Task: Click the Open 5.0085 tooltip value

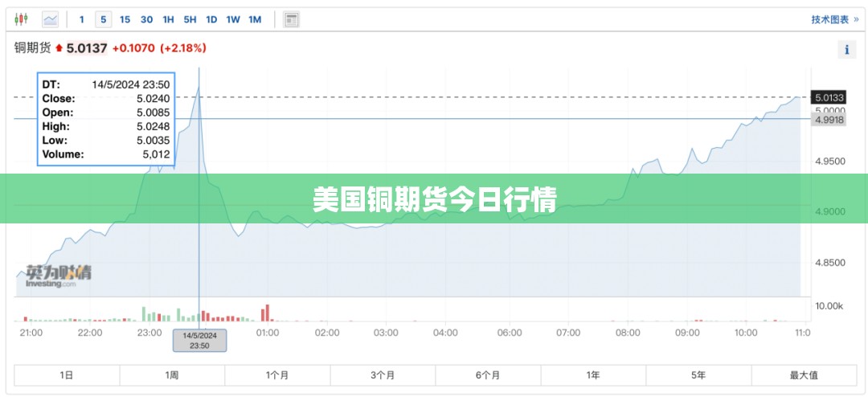Action: pos(153,113)
